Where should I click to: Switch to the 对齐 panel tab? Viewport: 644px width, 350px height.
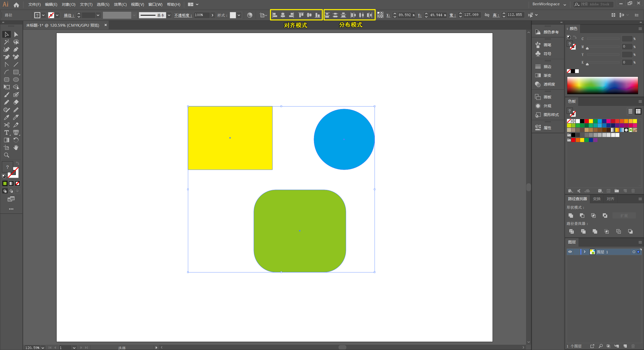(610, 199)
